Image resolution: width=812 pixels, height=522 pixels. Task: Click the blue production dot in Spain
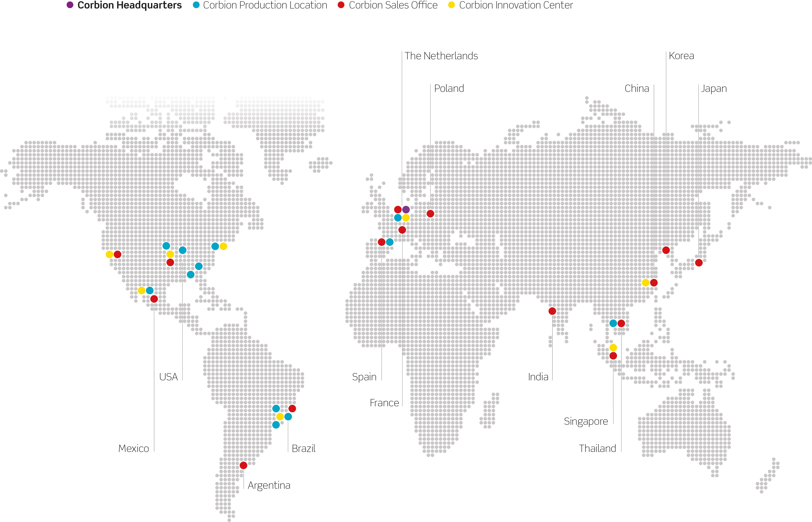(x=390, y=242)
